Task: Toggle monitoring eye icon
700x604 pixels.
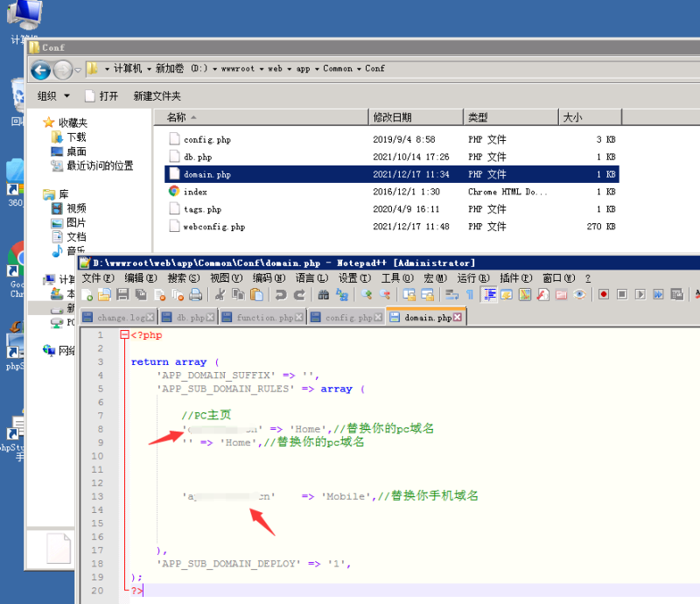Action: click(x=579, y=295)
